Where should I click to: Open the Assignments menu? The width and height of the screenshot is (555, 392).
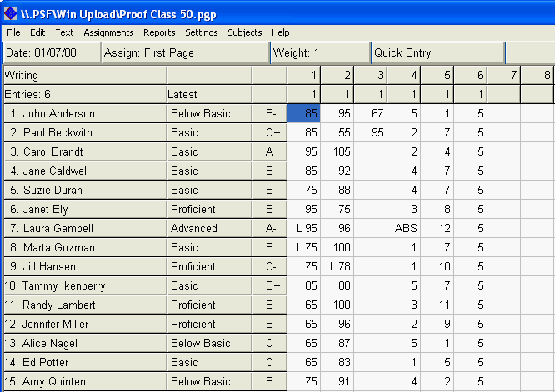pos(108,32)
